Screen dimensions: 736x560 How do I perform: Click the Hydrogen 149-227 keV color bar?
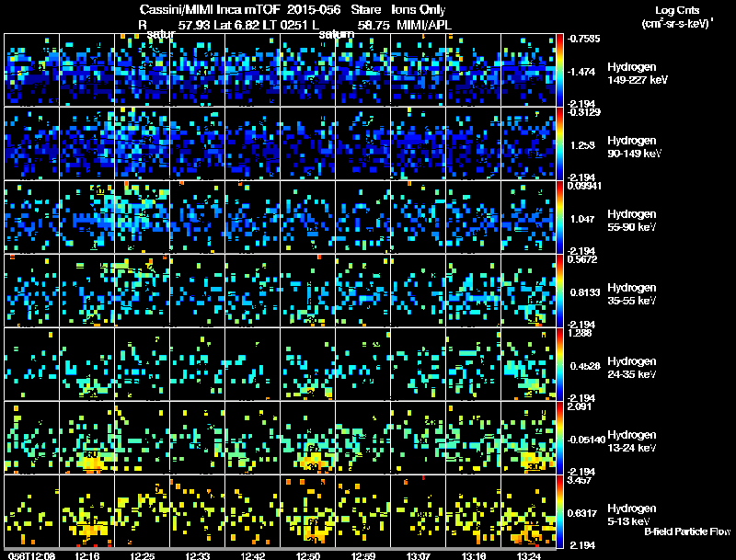[x=559, y=70]
